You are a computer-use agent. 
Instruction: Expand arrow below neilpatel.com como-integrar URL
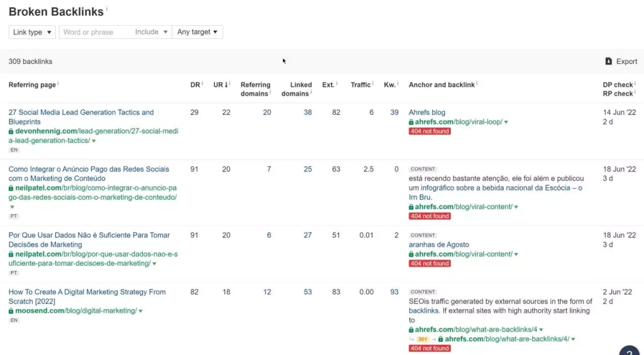(x=12, y=207)
